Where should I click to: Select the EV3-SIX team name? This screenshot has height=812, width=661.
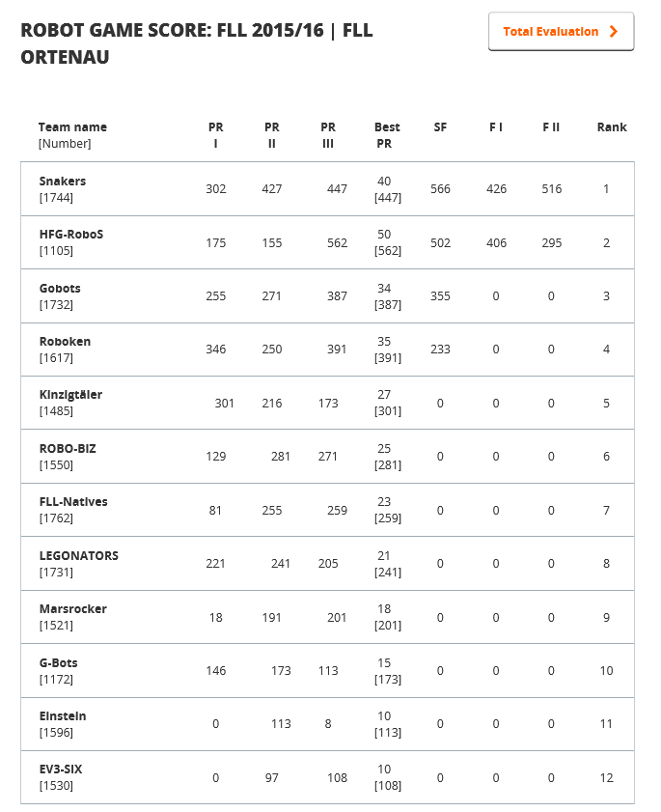63,770
